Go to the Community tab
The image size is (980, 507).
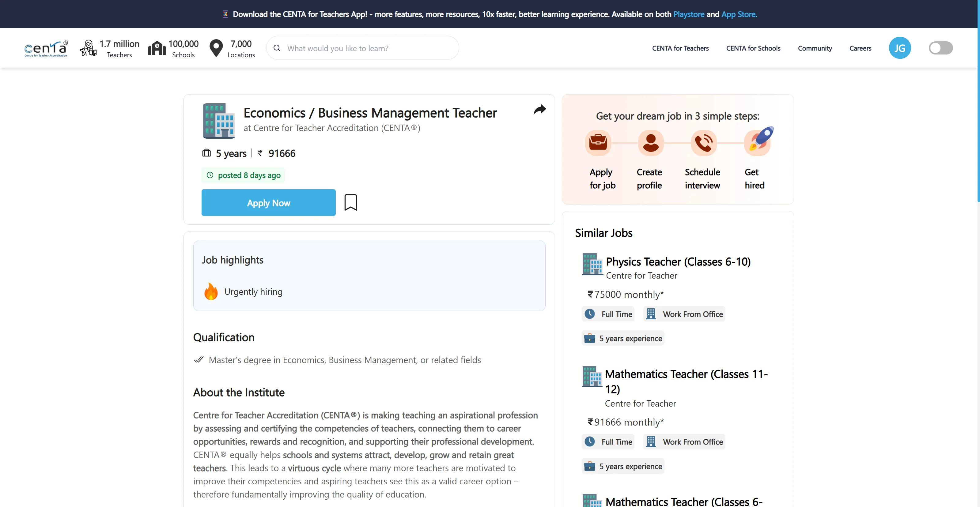[815, 48]
